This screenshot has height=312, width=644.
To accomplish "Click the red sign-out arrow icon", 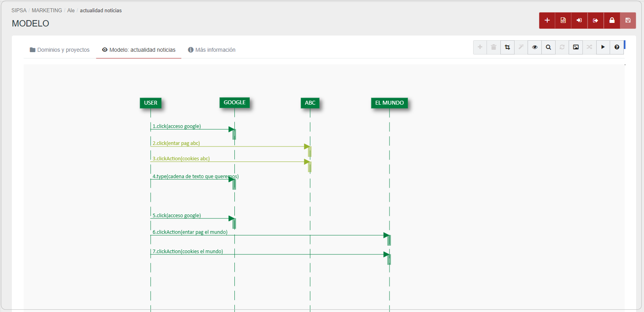I will (595, 21).
